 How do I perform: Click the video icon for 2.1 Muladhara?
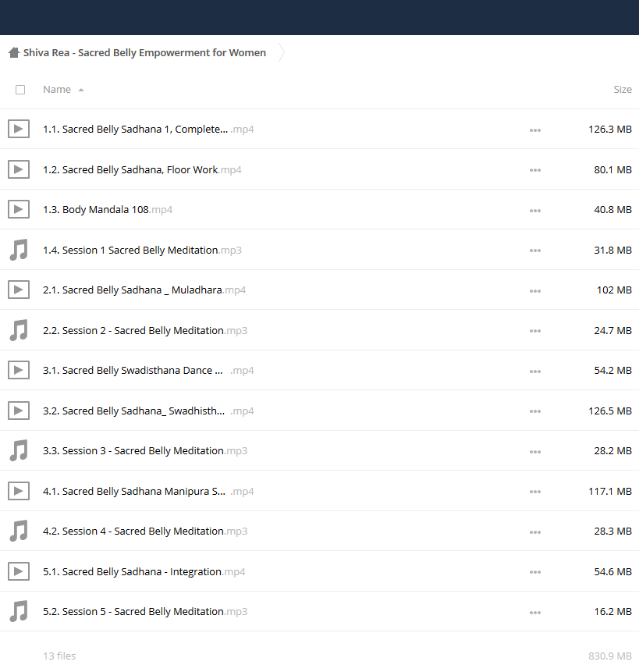click(19, 290)
